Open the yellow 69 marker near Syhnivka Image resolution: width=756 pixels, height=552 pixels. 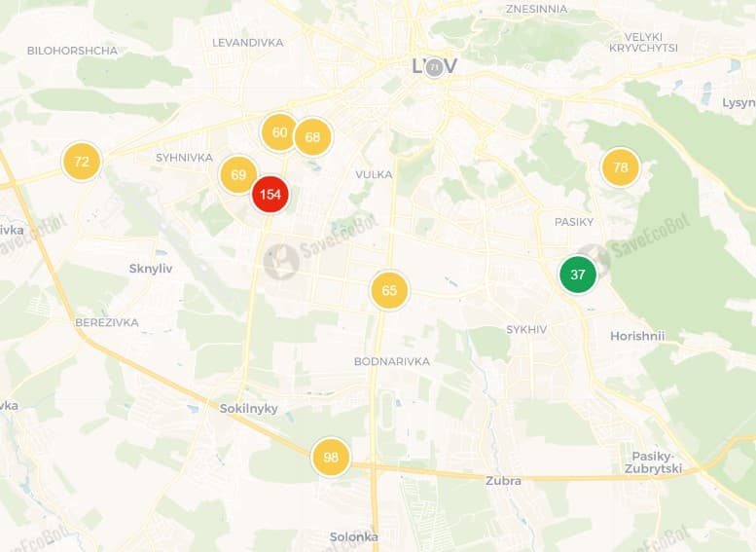click(x=238, y=174)
